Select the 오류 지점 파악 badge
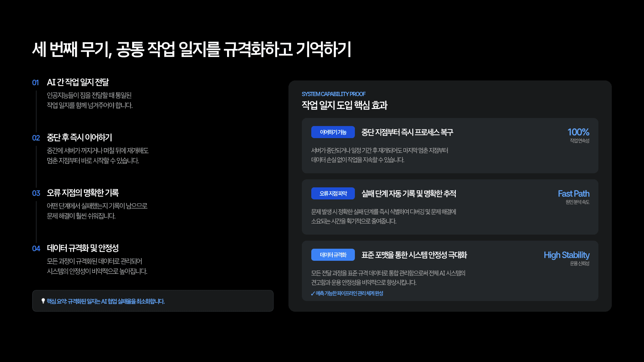 click(x=333, y=193)
